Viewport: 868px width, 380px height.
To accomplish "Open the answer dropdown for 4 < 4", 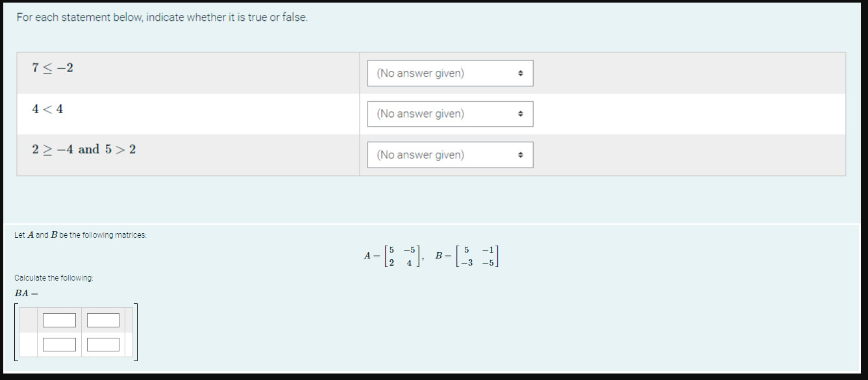I will 450,114.
